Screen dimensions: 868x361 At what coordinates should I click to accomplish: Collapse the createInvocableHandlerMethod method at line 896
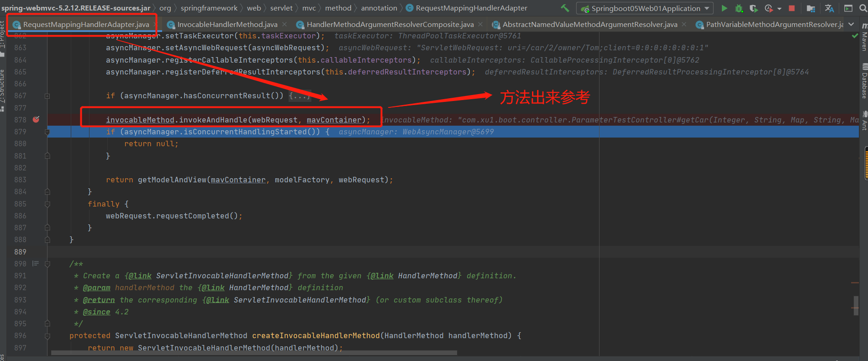coord(47,336)
